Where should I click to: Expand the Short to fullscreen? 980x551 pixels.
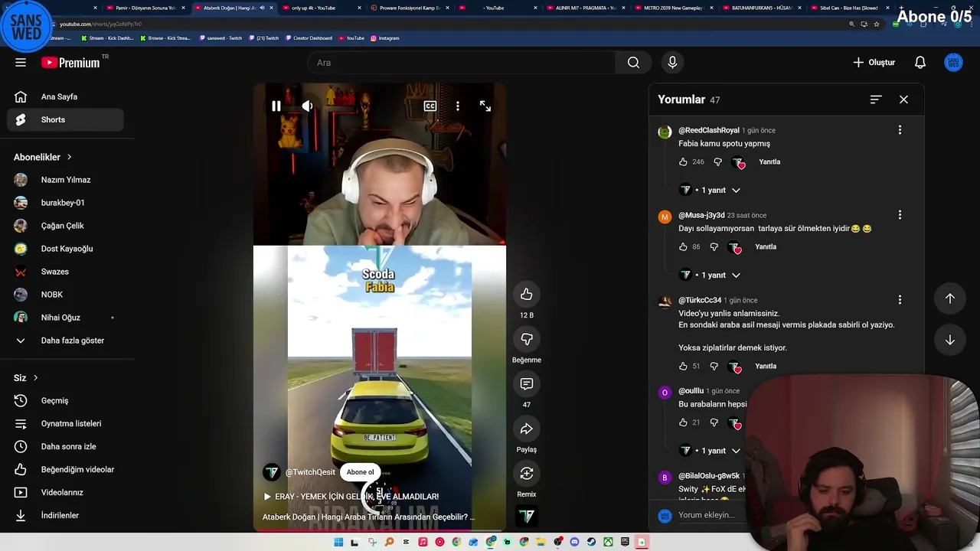tap(485, 106)
